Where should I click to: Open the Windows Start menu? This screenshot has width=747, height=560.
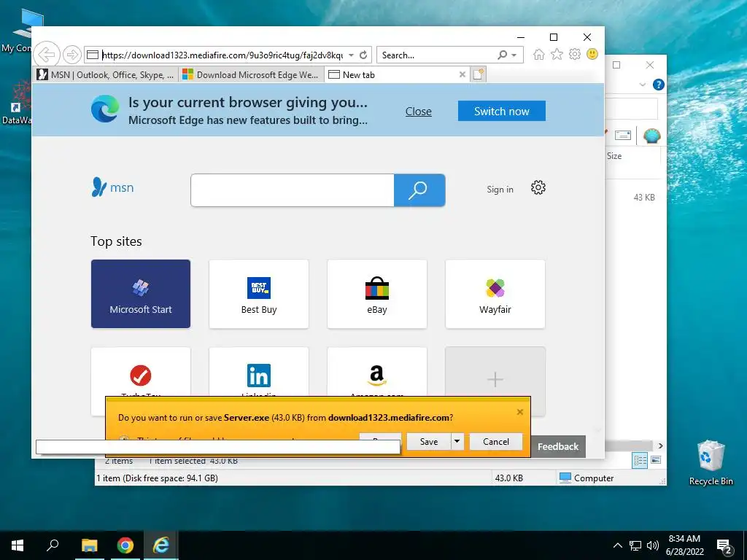coord(18,545)
